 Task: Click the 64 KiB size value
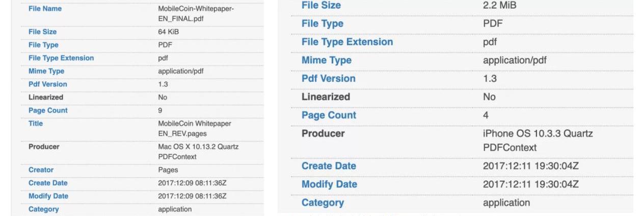click(168, 32)
